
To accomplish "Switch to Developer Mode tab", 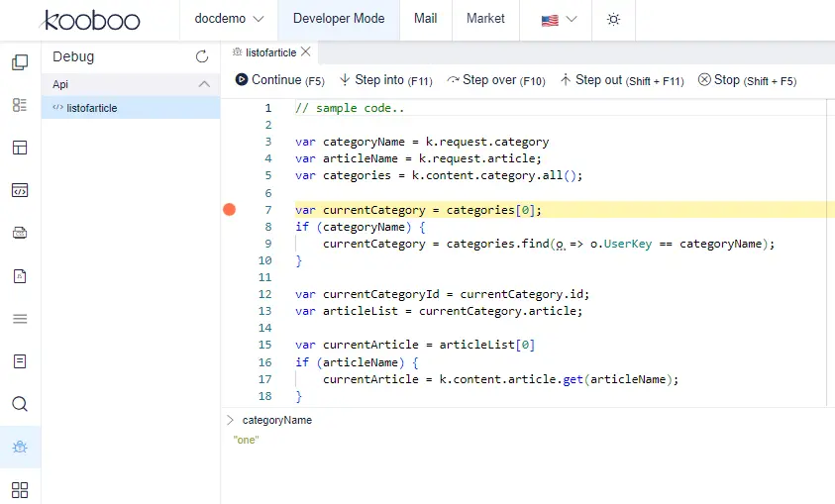I will [339, 20].
